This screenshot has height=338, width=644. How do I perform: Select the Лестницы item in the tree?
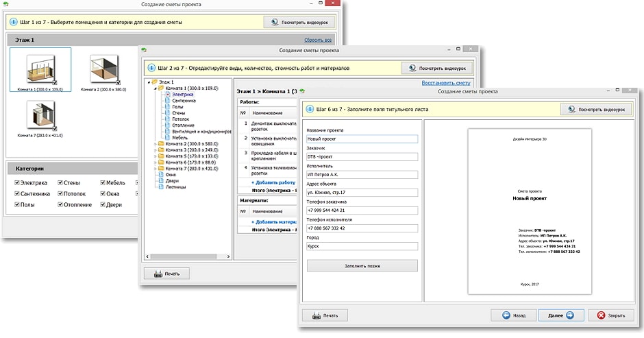click(177, 186)
